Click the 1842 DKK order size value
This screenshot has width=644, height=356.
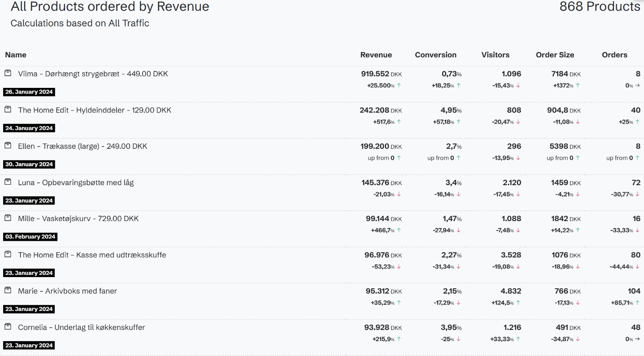click(566, 218)
